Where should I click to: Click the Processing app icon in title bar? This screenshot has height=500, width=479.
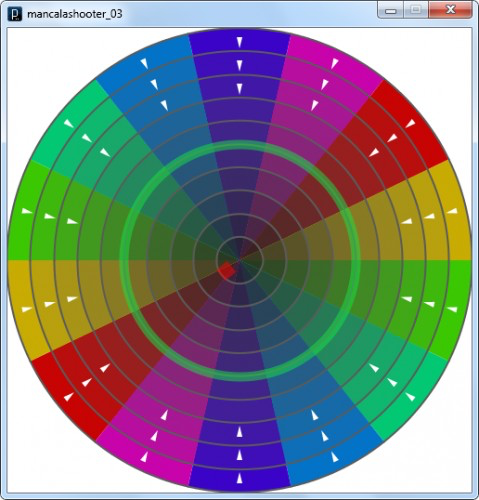(15, 14)
